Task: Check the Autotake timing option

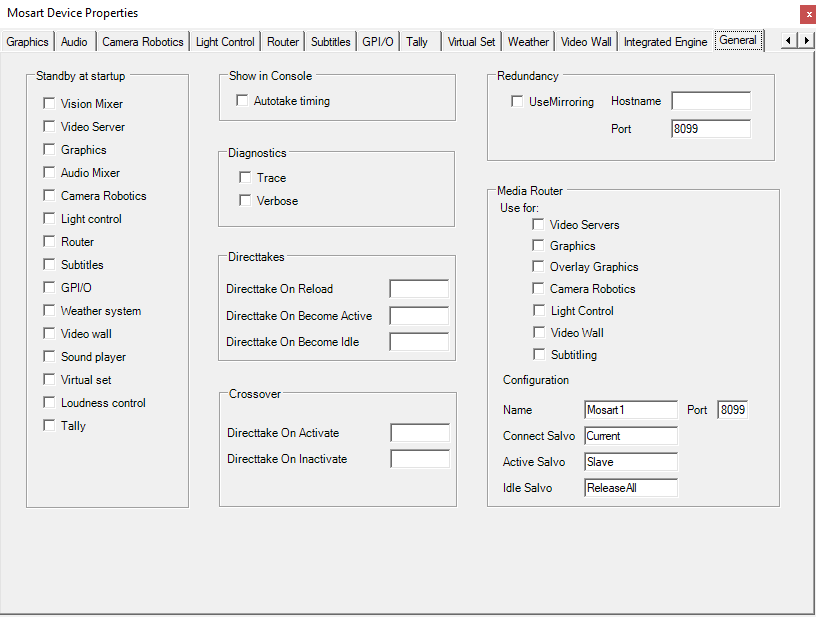Action: tap(242, 101)
